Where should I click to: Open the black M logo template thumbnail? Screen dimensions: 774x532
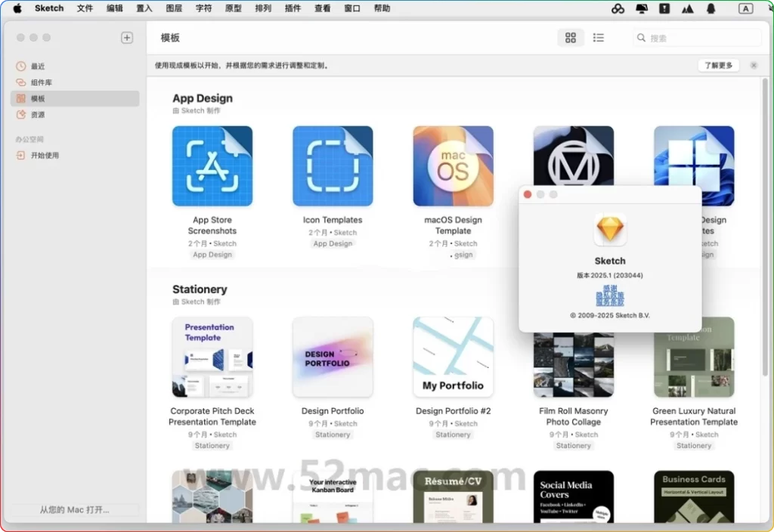[x=574, y=156]
